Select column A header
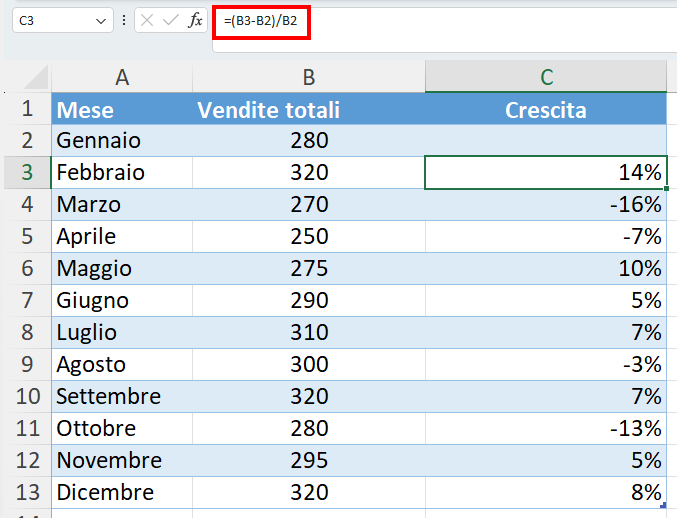 point(122,77)
